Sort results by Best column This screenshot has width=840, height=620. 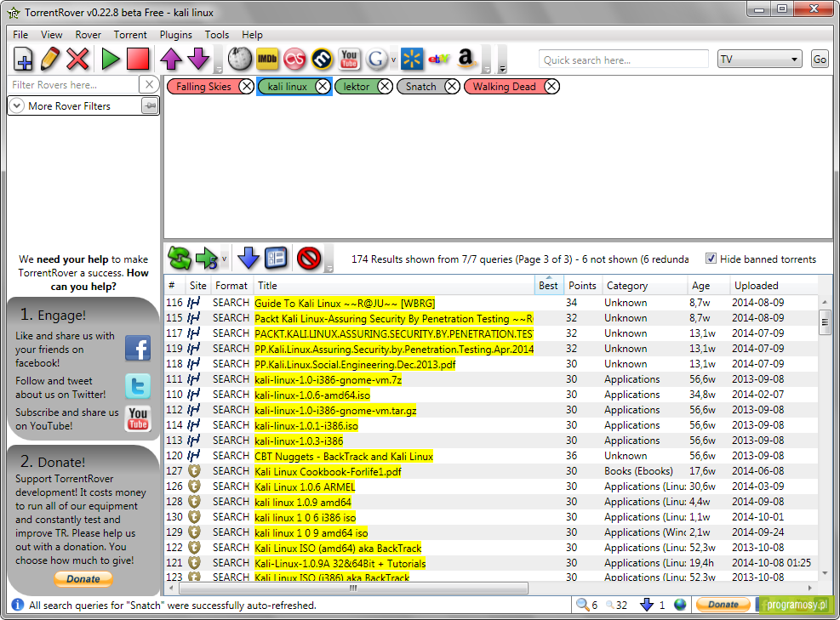click(549, 286)
